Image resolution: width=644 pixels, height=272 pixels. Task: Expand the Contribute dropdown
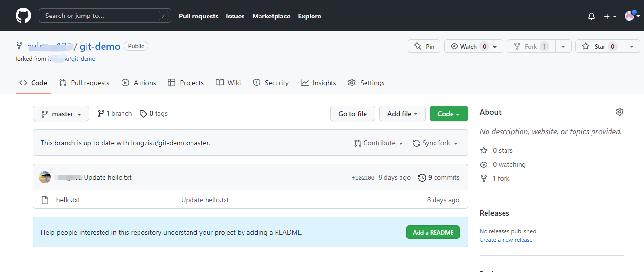coord(379,143)
